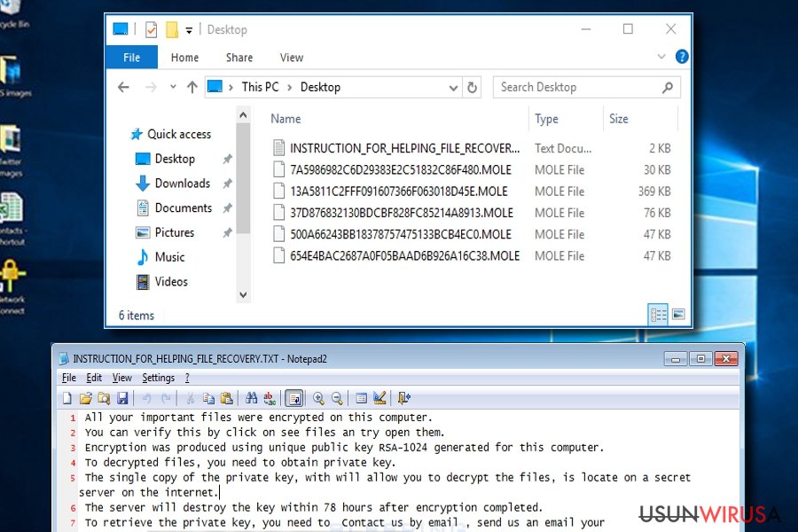798x532 pixels.
Task: Open the Quick Access Toolbar customize dropdown
Action: (x=189, y=30)
